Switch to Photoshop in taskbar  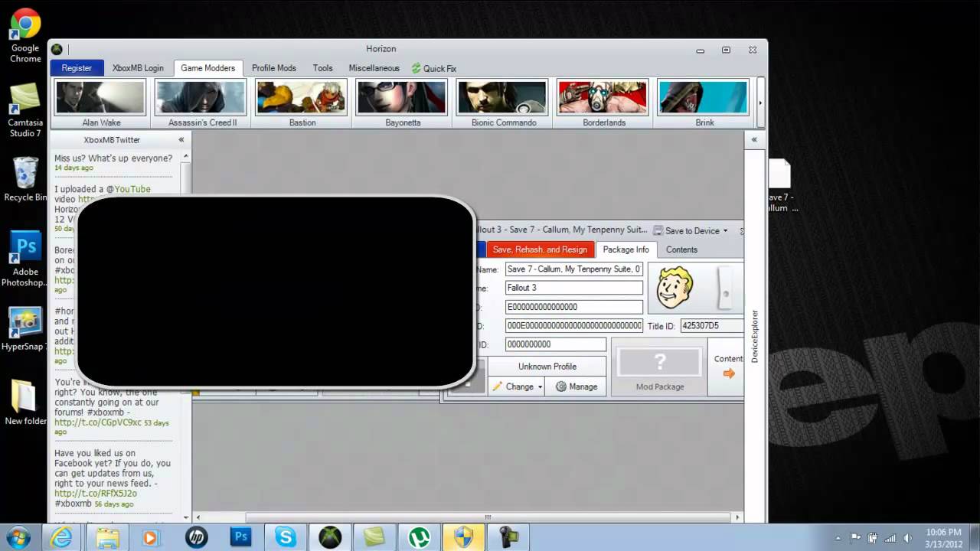pos(240,537)
